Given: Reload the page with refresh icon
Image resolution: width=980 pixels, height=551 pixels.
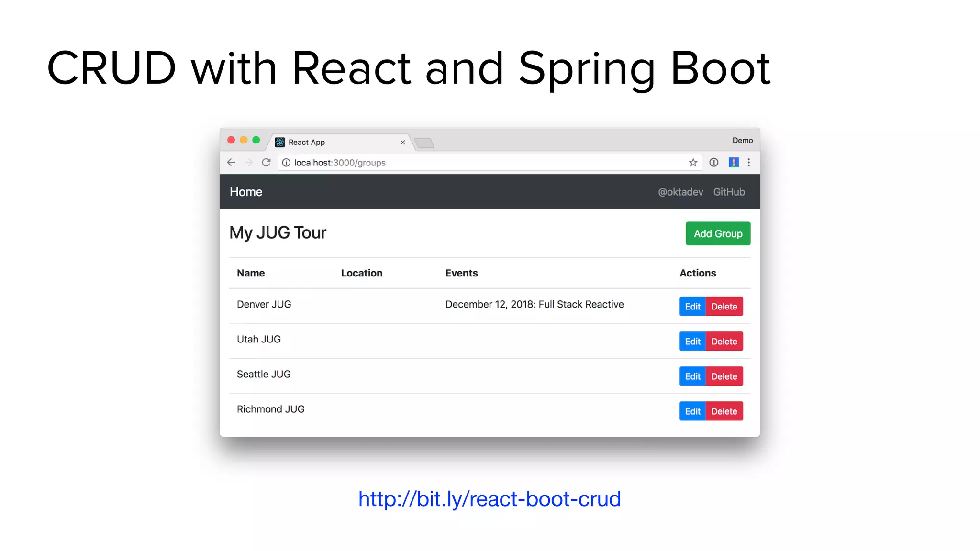Looking at the screenshot, I should (x=266, y=163).
